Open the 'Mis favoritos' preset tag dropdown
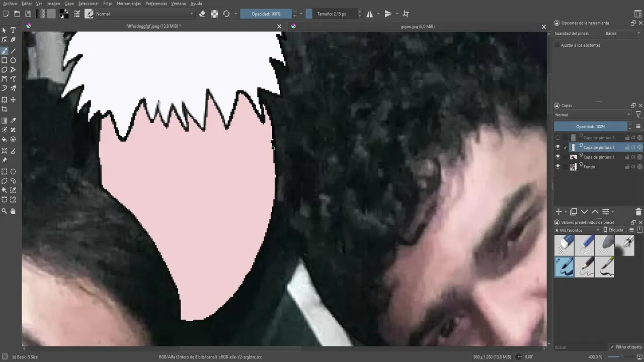Image resolution: width=644 pixels, height=362 pixels. pyautogui.click(x=577, y=230)
